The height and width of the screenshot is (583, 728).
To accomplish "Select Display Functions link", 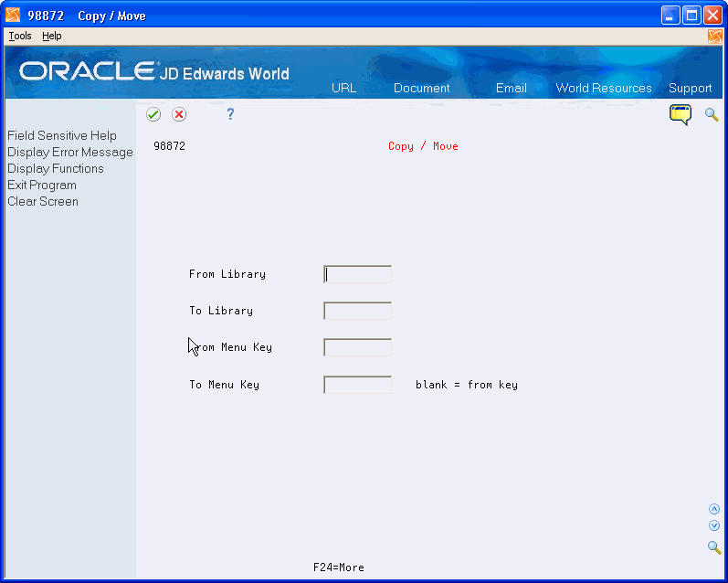I will 55,169.
